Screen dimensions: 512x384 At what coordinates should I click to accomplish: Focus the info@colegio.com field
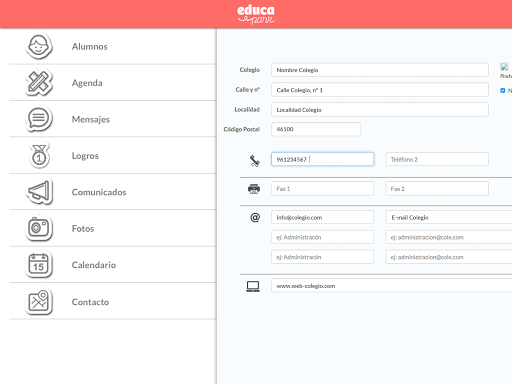coord(322,217)
